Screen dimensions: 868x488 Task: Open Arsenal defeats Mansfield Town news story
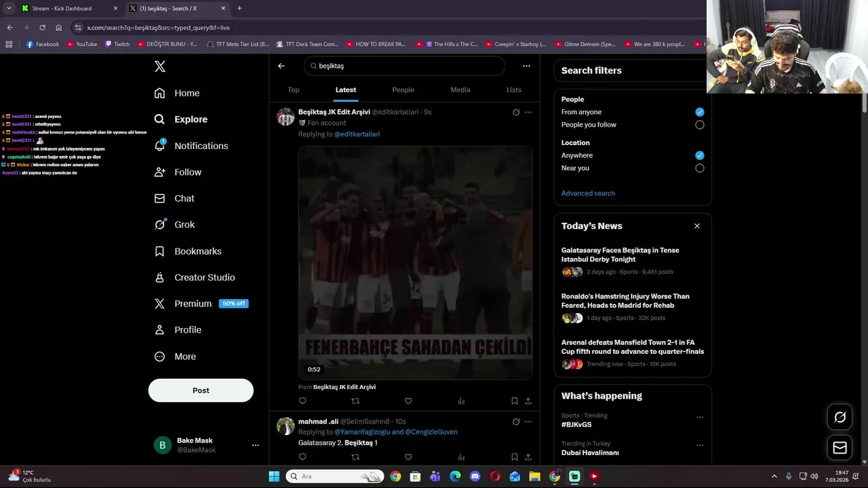click(633, 353)
